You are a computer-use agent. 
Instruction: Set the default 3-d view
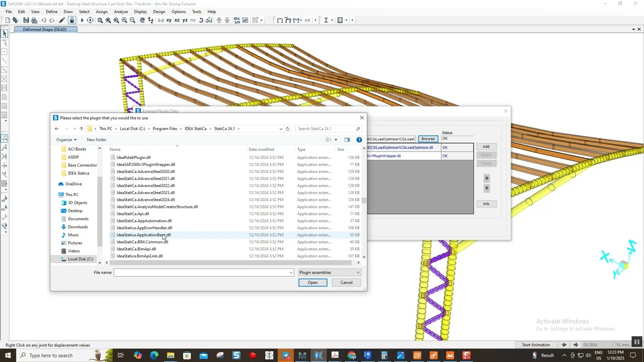pyautogui.click(x=160, y=20)
